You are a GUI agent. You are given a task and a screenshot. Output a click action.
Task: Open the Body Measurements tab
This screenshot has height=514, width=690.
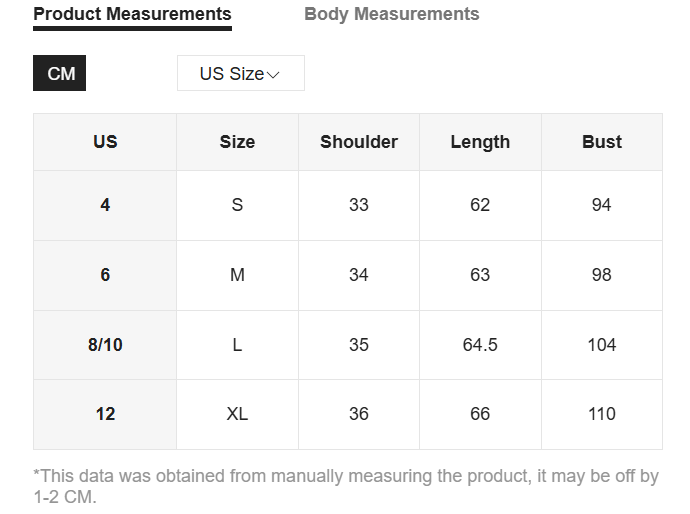click(391, 14)
